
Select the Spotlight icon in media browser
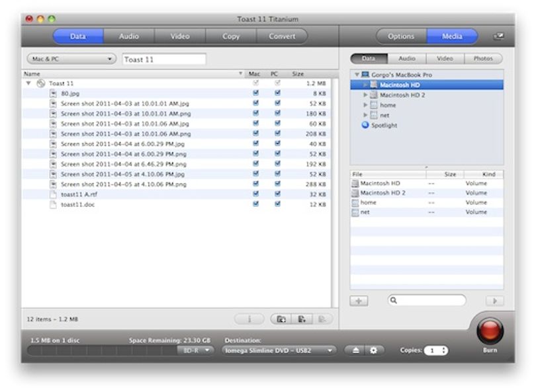tap(365, 125)
